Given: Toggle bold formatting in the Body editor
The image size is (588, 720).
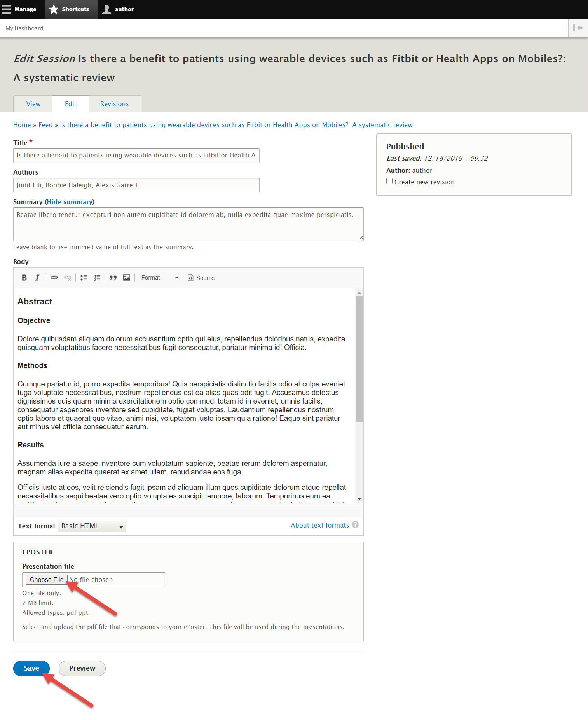Looking at the screenshot, I should pos(24,278).
